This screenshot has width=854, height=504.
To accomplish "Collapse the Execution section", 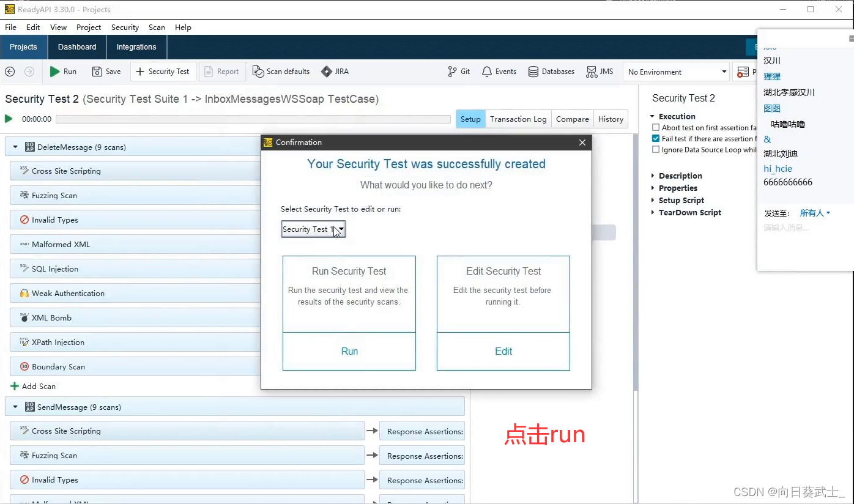I will click(x=653, y=116).
